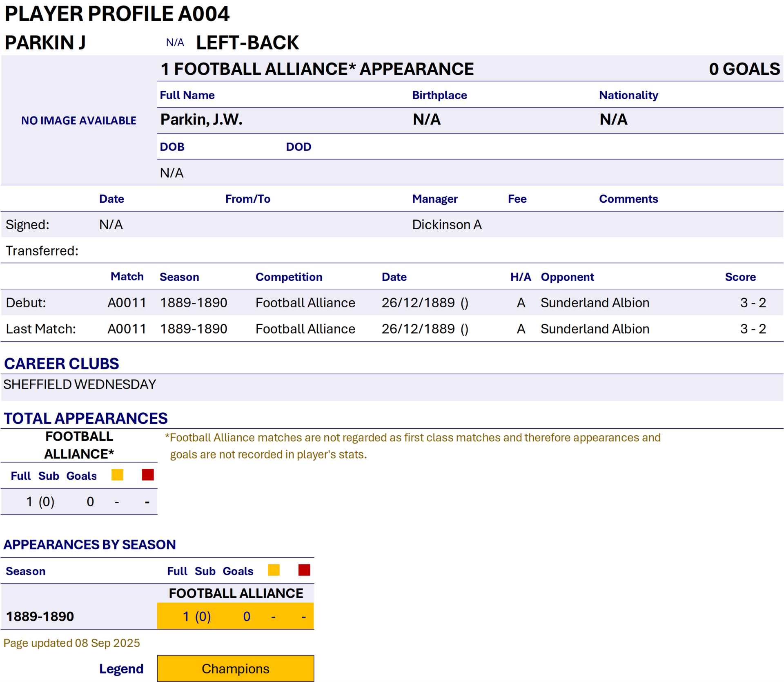Select the 1889-1890 season row label
The image size is (784, 682).
40,616
